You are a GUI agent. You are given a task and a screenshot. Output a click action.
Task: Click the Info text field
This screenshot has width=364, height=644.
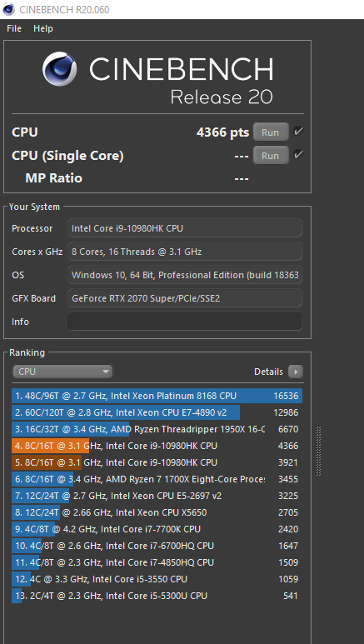click(184, 322)
